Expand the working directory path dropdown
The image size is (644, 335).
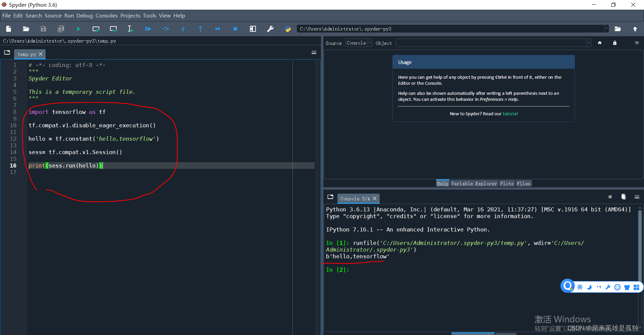606,29
